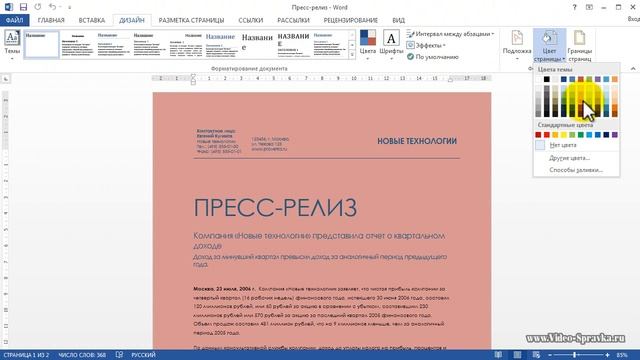Switch to the ВИД tab

398,20
